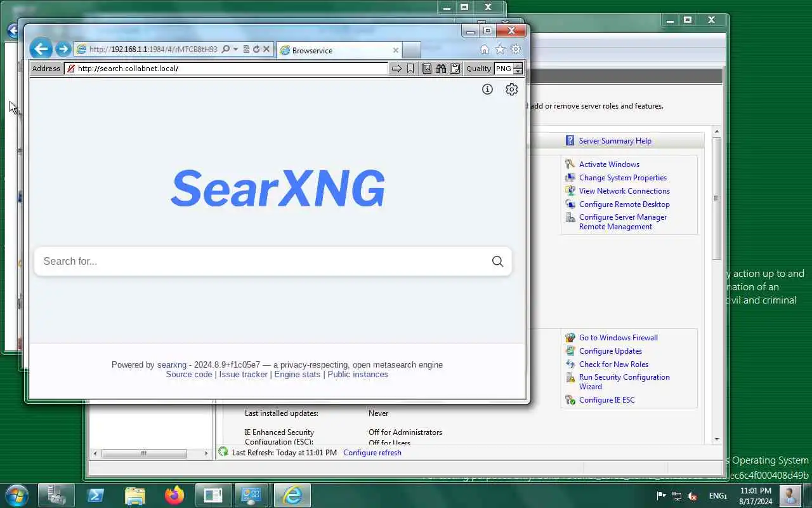Click 'Change System Properties' link

pos(623,178)
